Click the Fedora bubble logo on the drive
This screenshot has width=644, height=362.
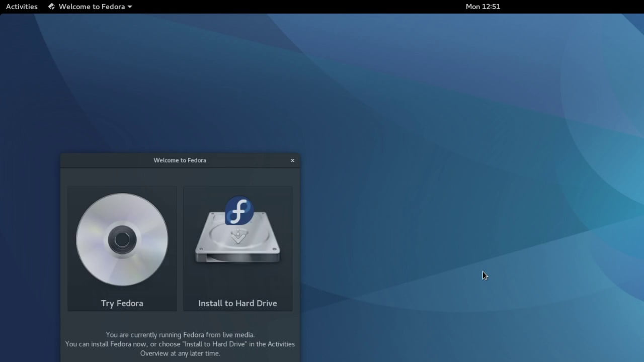(x=238, y=210)
